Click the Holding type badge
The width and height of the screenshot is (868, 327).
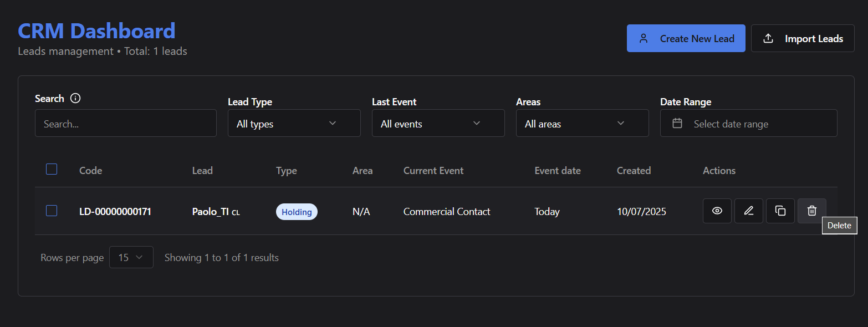[297, 212]
